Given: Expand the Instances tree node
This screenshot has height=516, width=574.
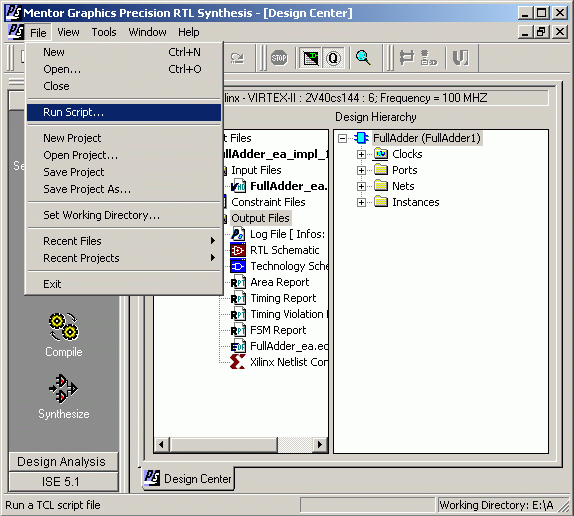Looking at the screenshot, I should [x=361, y=202].
